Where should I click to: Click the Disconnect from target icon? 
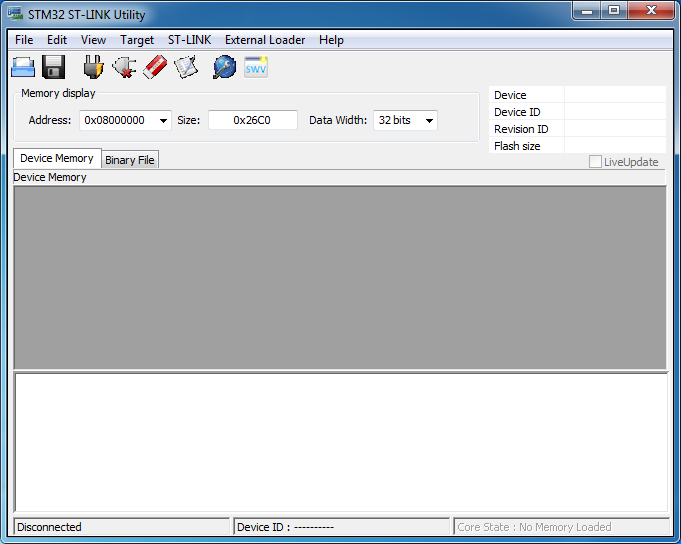pos(124,67)
